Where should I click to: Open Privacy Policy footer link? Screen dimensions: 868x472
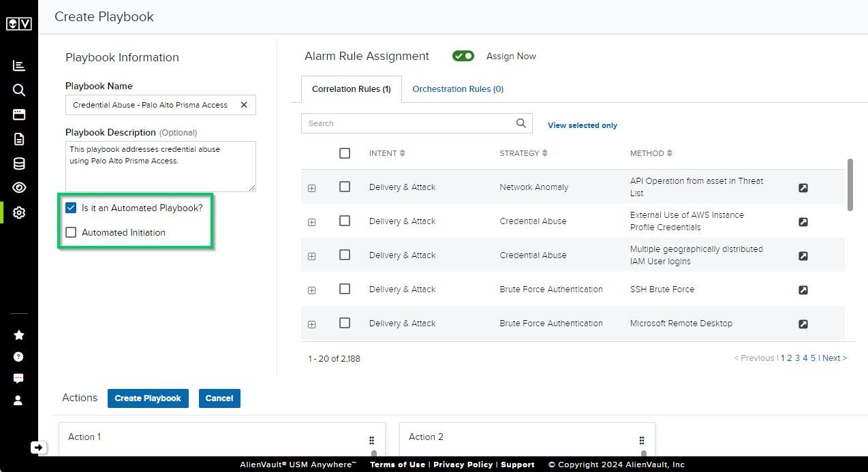[x=463, y=465]
